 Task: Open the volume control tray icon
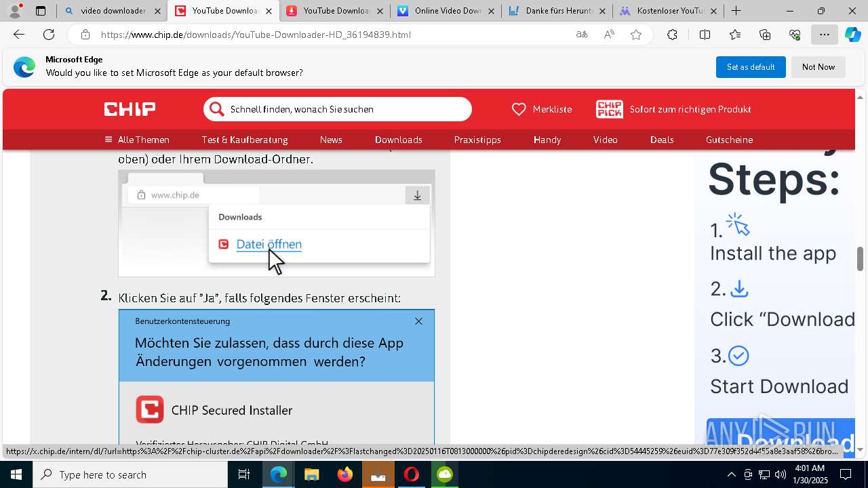click(x=780, y=474)
